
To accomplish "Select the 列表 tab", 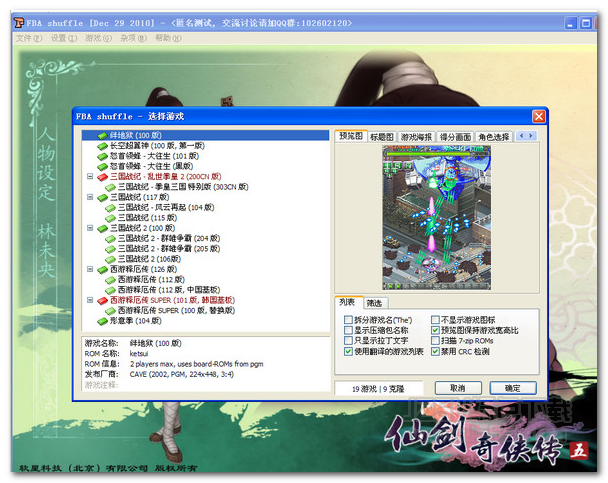I will [x=347, y=302].
